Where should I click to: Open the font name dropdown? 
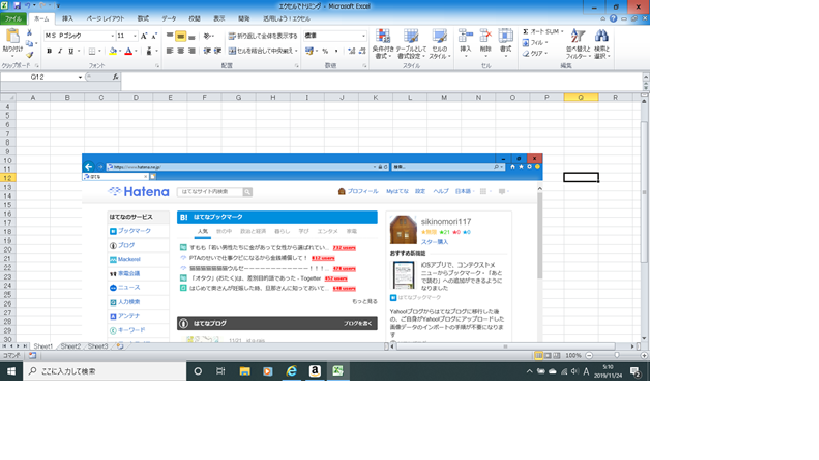[112, 36]
